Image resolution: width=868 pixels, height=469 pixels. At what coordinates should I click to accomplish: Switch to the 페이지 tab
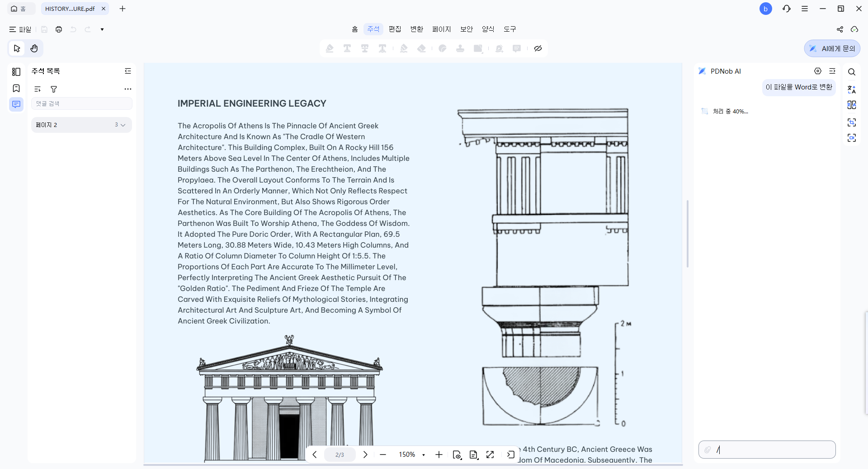click(442, 29)
